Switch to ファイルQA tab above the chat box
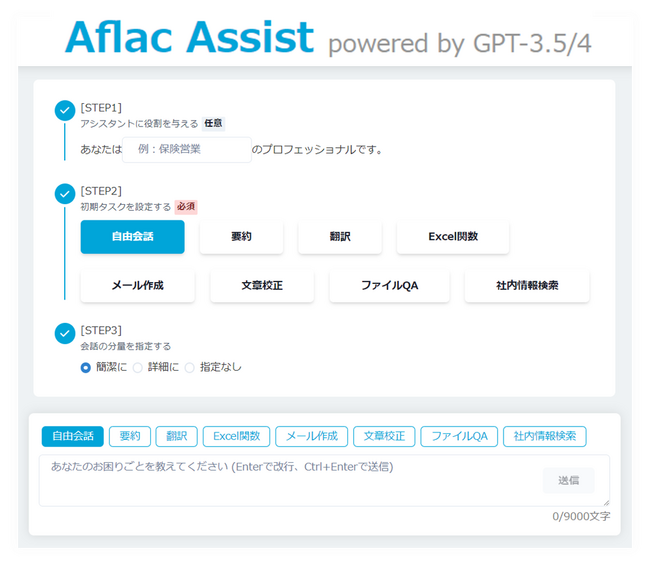Image resolution: width=650 pixels, height=566 pixels. (459, 436)
